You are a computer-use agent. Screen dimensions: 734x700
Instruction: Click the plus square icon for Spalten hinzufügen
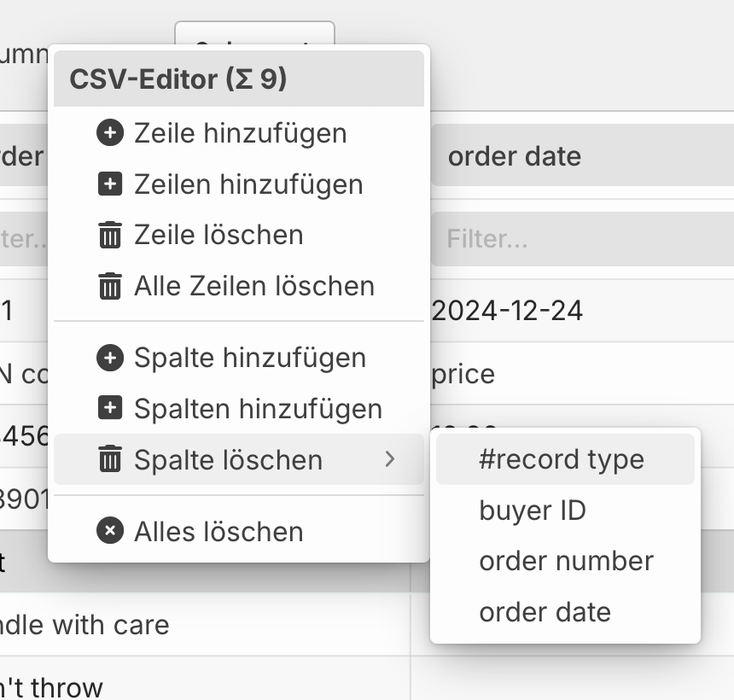(110, 408)
